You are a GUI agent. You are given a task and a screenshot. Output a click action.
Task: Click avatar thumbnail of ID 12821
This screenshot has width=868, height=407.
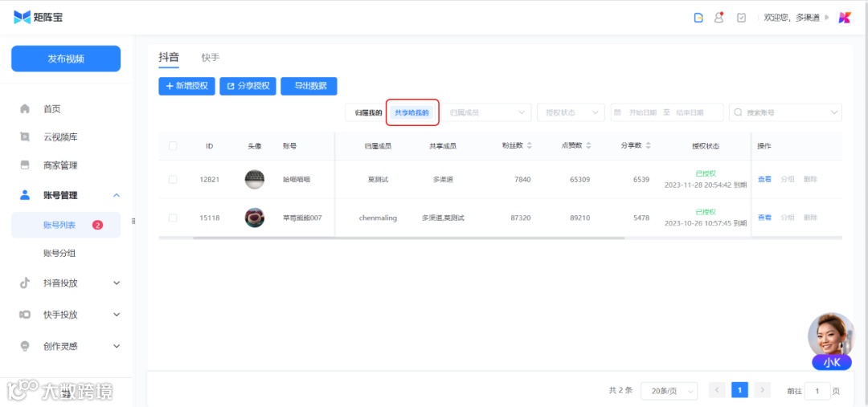click(255, 179)
